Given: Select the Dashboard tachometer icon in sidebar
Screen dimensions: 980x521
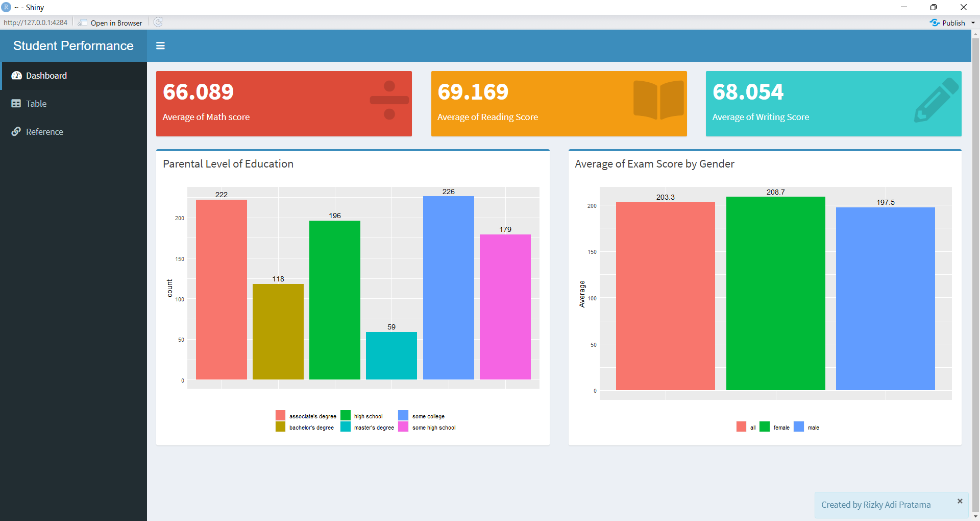Looking at the screenshot, I should click(x=17, y=76).
